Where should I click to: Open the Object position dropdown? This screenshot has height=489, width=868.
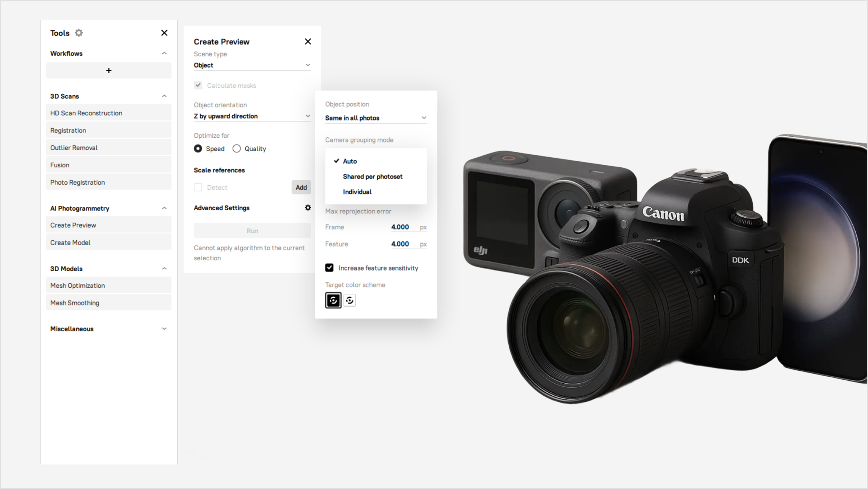pyautogui.click(x=376, y=118)
